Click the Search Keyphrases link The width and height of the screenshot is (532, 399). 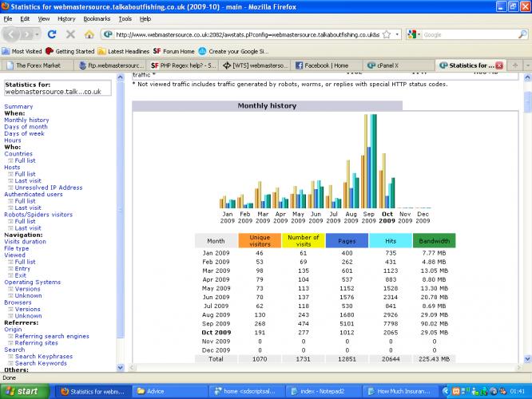pos(44,356)
